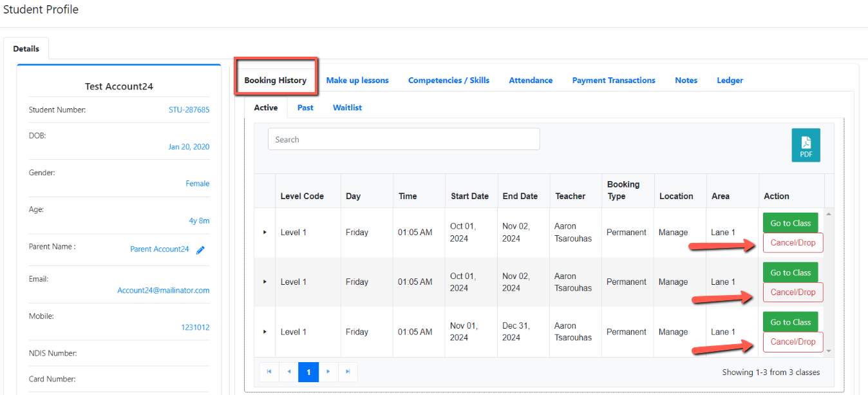
Task: Open the Parent Account24 link
Action: click(x=160, y=249)
